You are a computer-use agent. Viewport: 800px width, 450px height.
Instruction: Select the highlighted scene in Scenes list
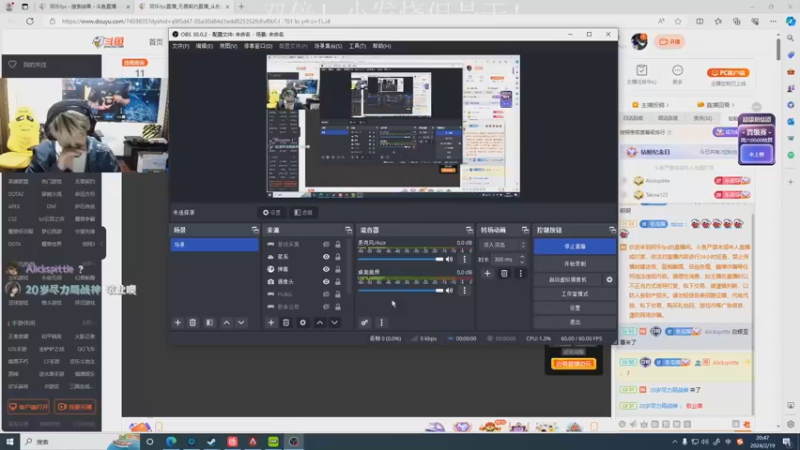214,245
